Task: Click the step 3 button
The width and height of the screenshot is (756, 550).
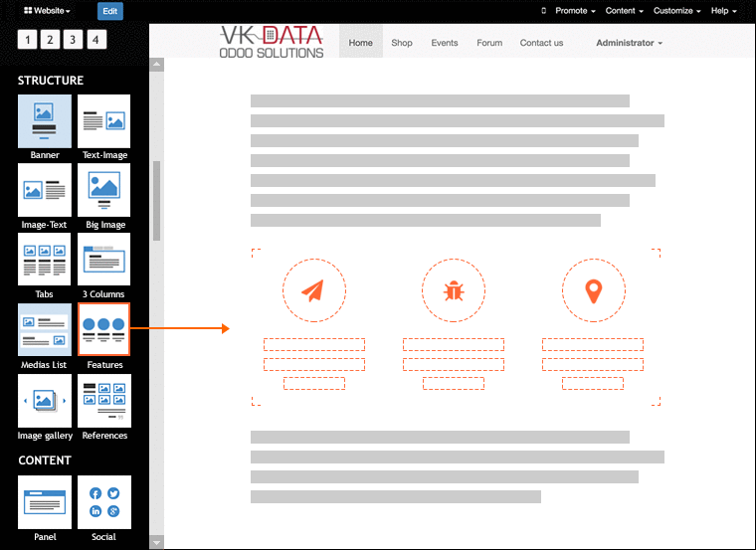Action: click(73, 40)
